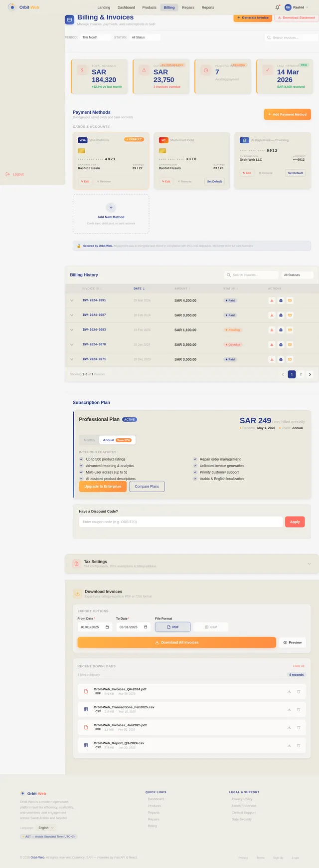
Task: Choose CSV file format
Action: pyautogui.click(x=210, y=627)
